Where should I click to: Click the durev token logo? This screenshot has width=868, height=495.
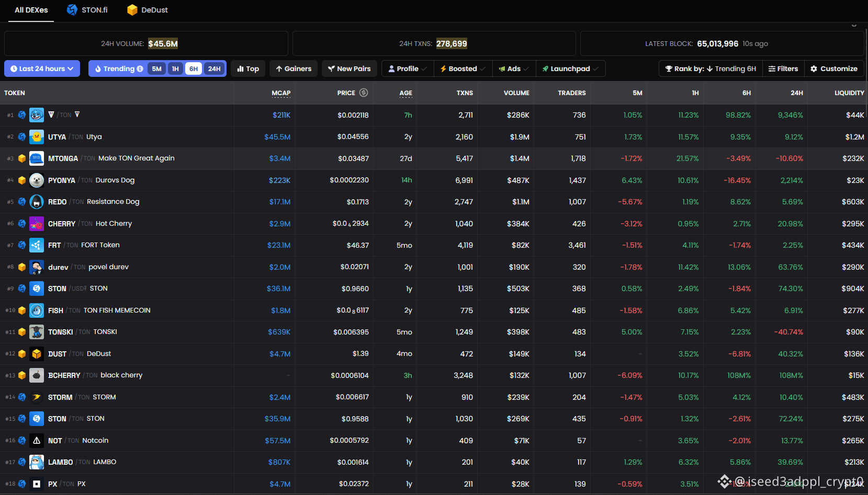(37, 267)
